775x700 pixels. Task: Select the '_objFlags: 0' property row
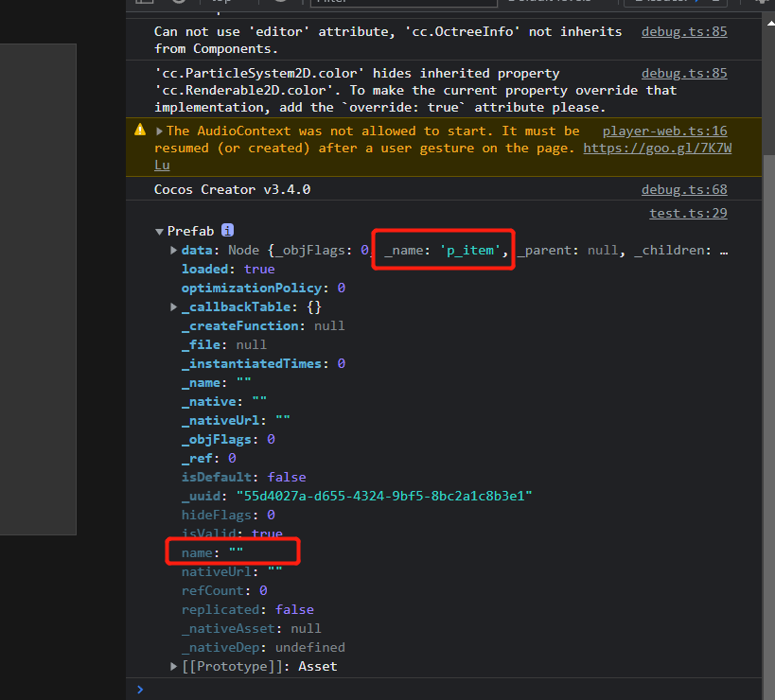(x=228, y=439)
